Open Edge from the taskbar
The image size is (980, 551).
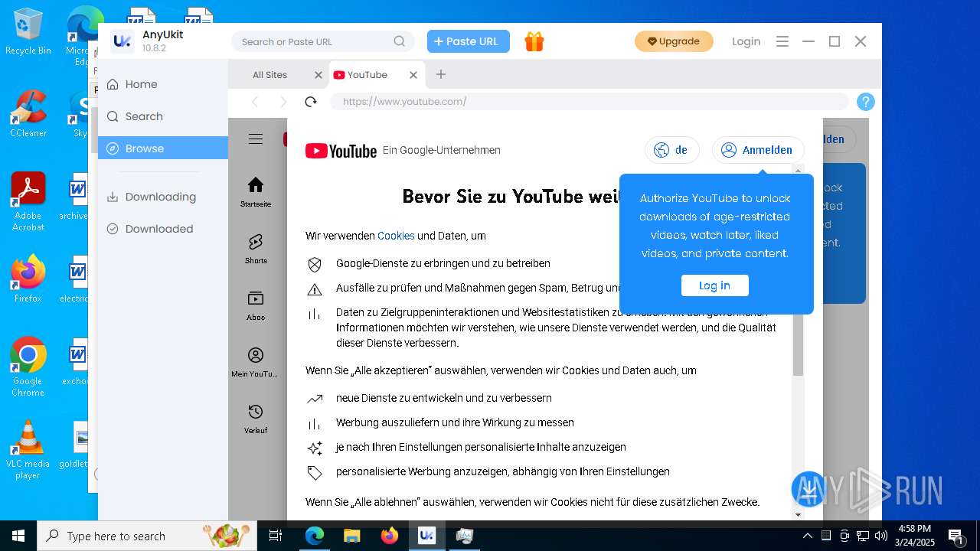pos(315,536)
